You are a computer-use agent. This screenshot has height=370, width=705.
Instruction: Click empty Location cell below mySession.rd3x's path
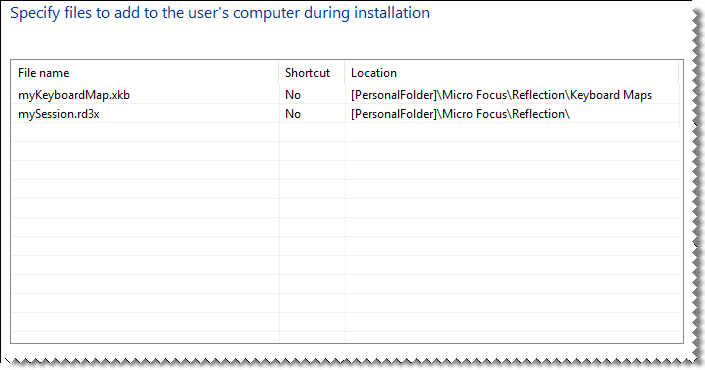(513, 132)
